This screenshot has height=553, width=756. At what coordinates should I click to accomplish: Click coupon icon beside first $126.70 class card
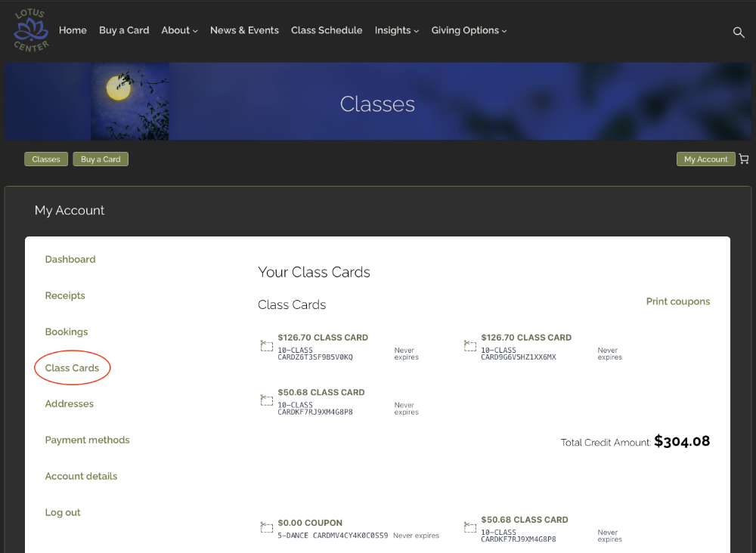coord(267,345)
